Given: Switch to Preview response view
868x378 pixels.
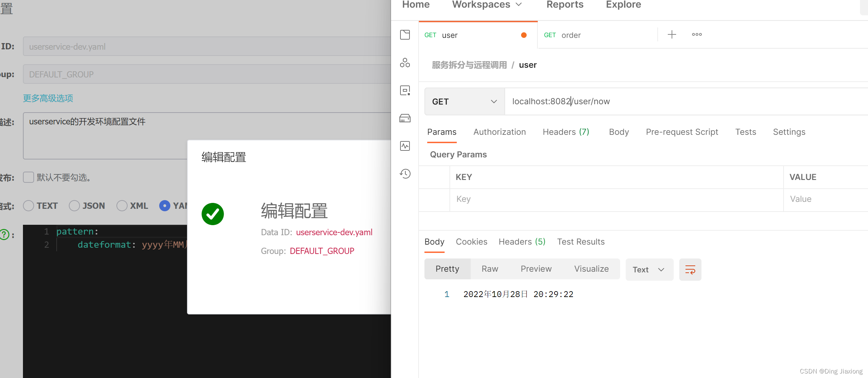Looking at the screenshot, I should 536,269.
